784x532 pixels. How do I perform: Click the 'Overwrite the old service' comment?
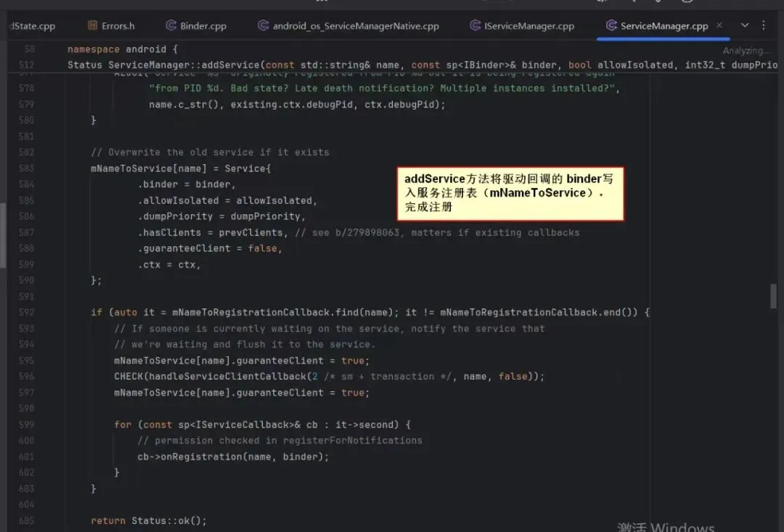point(210,152)
